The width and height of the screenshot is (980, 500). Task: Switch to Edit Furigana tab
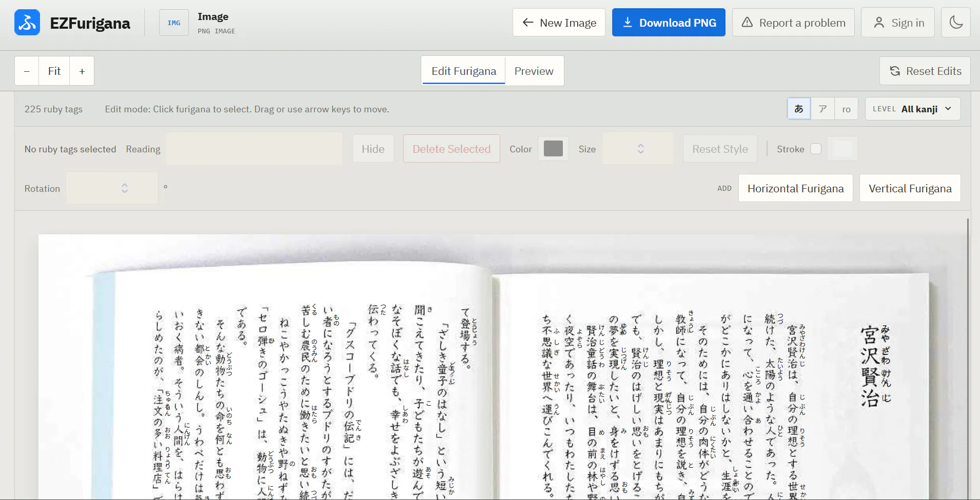point(463,71)
